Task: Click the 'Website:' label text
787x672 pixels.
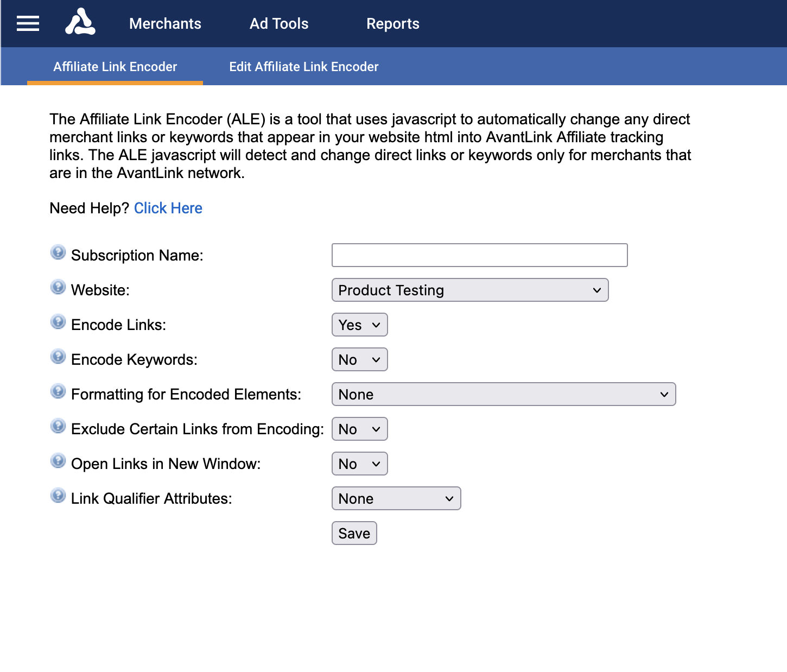Action: [100, 290]
